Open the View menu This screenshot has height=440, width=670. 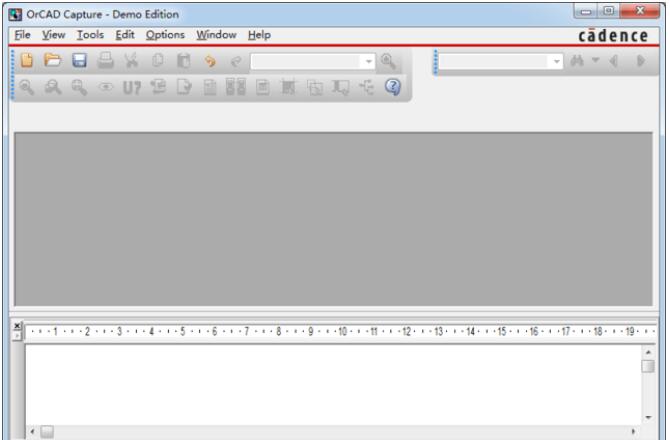click(53, 35)
